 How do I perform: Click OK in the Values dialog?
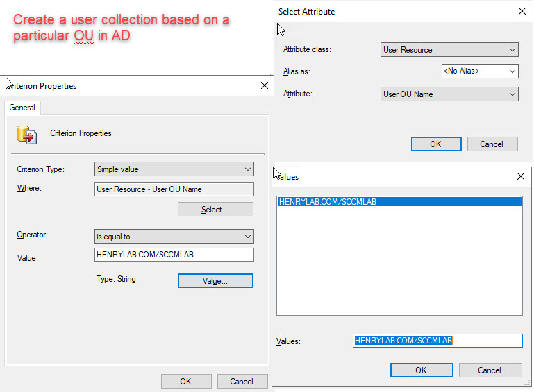421,370
